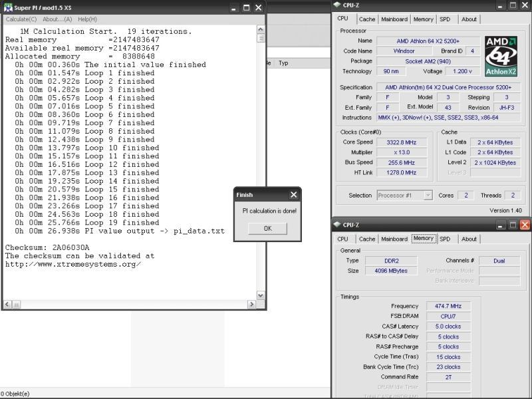
Task: Open the Help(H) menu in Super PI
Action: point(87,19)
